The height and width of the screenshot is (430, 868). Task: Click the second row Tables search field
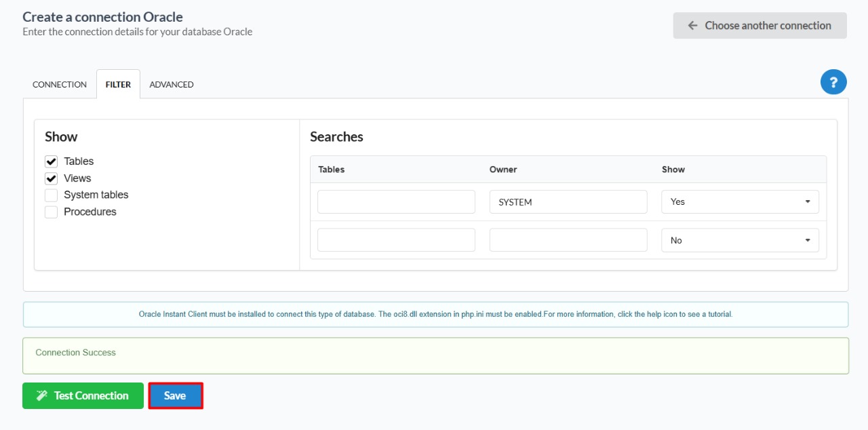point(396,240)
